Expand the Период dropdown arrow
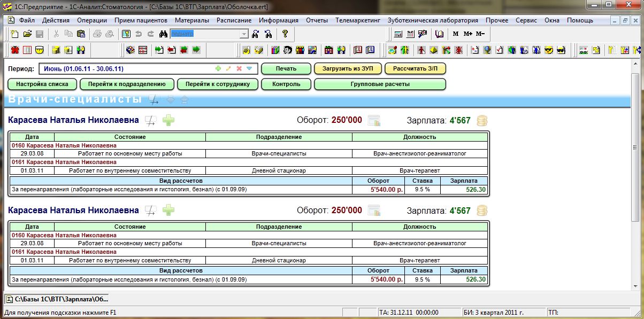This screenshot has height=319, width=644. pos(249,69)
